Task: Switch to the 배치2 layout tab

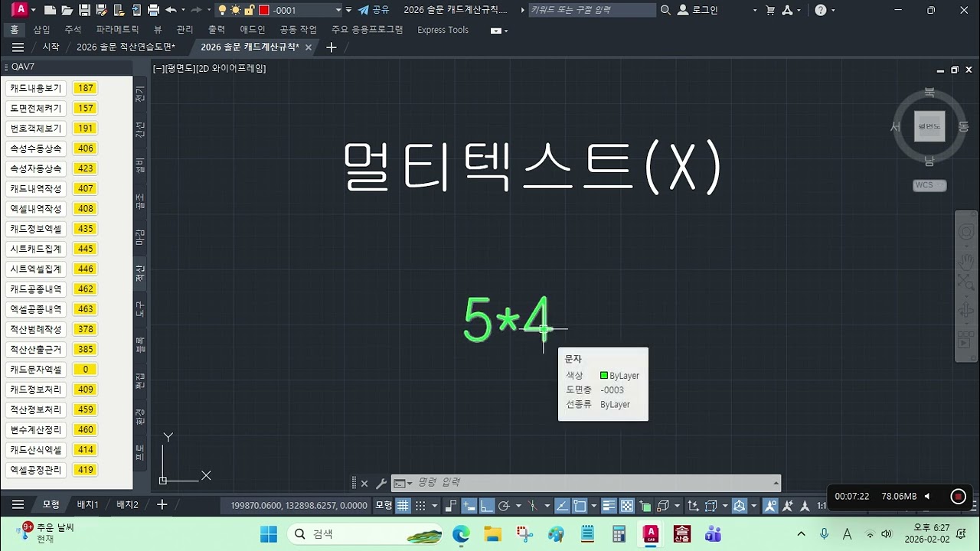Action: 127,505
